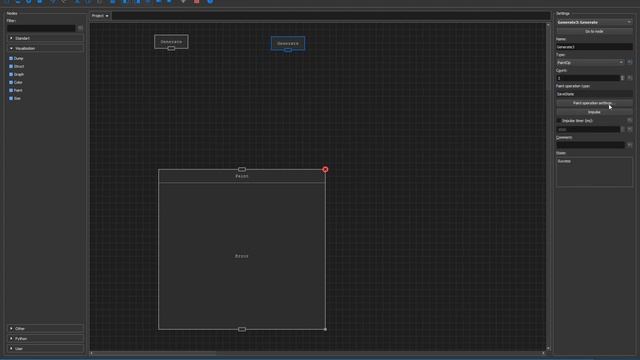The width and height of the screenshot is (640, 360).
Task: Click the Paint operation type field
Action: pos(594,94)
